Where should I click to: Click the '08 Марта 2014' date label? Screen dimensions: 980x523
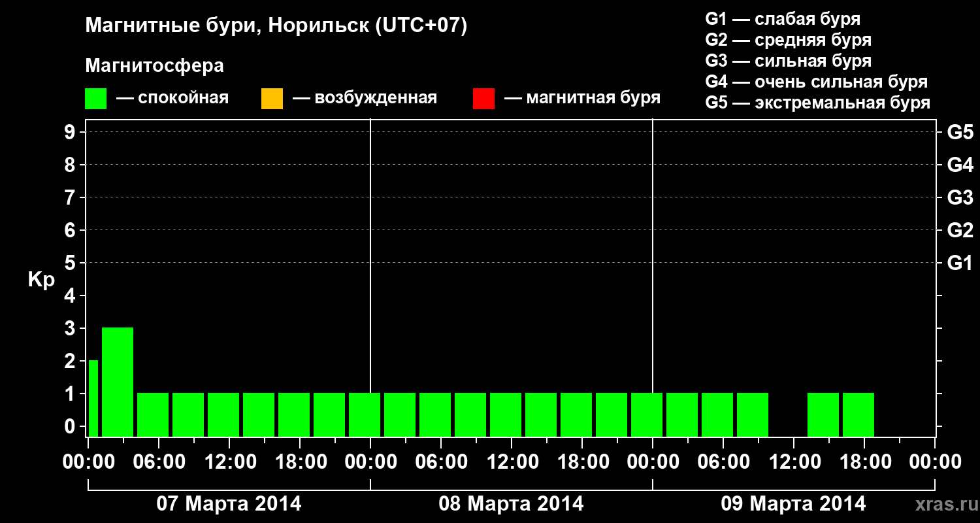(x=511, y=504)
